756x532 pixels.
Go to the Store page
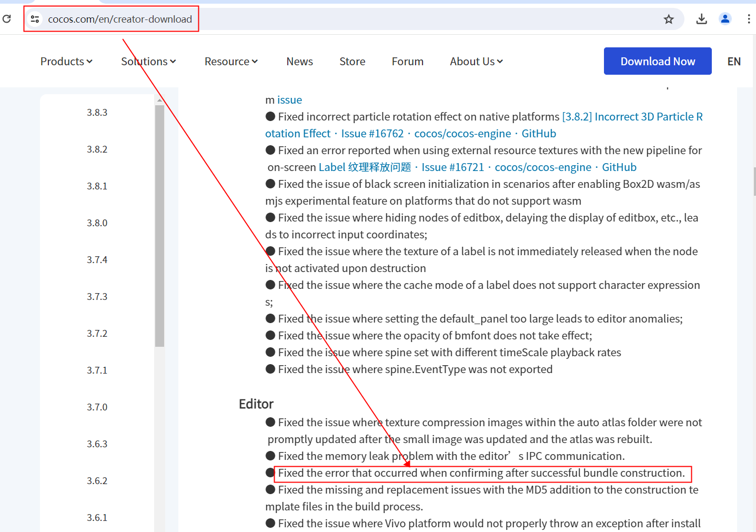coord(352,62)
